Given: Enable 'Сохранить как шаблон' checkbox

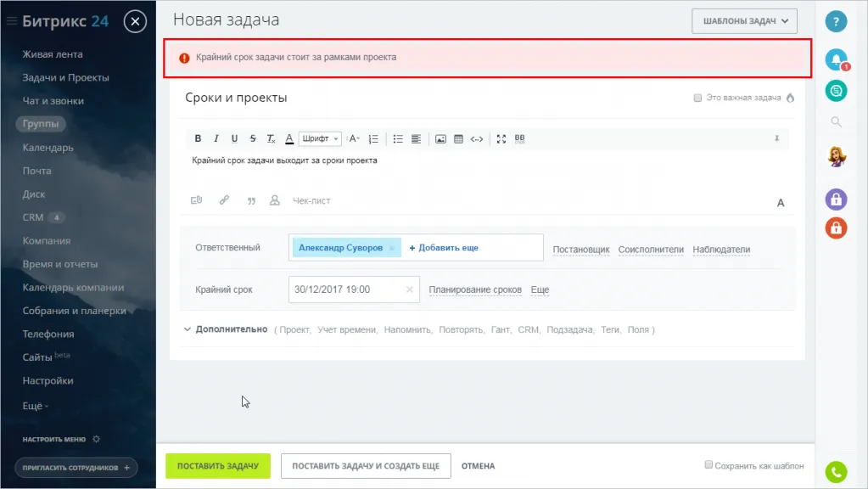Looking at the screenshot, I should [708, 465].
